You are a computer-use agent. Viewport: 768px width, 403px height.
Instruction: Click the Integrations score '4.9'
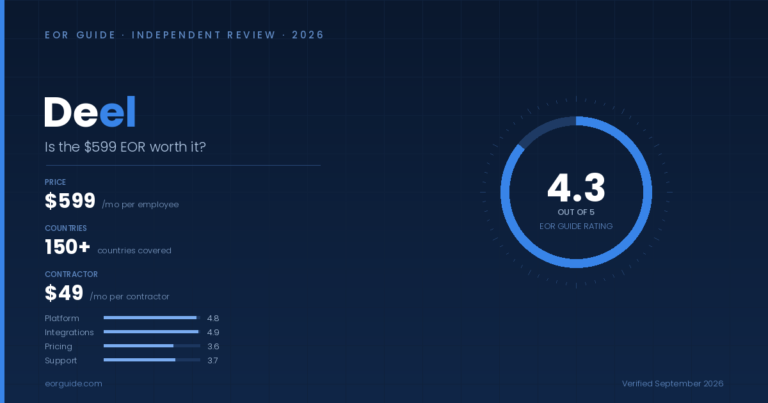(213, 332)
